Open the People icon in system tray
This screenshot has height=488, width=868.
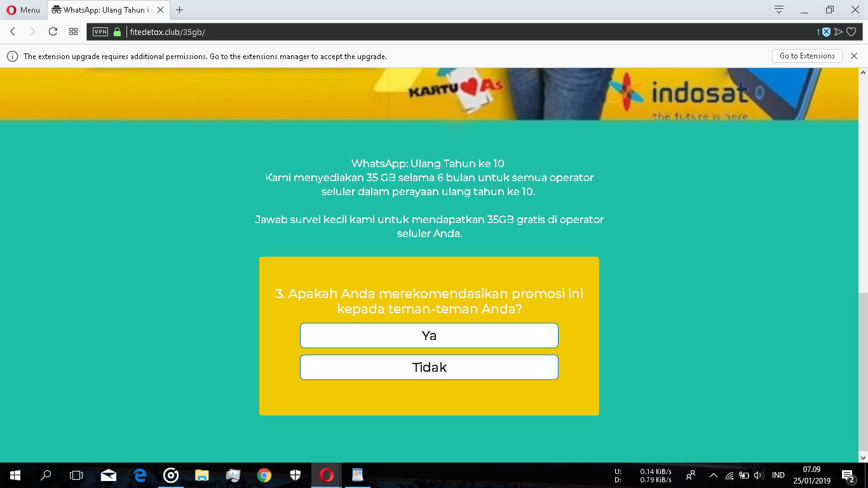(x=691, y=475)
